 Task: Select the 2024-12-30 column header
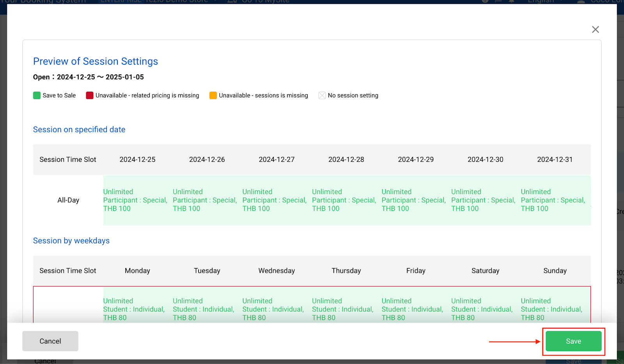[x=486, y=159]
